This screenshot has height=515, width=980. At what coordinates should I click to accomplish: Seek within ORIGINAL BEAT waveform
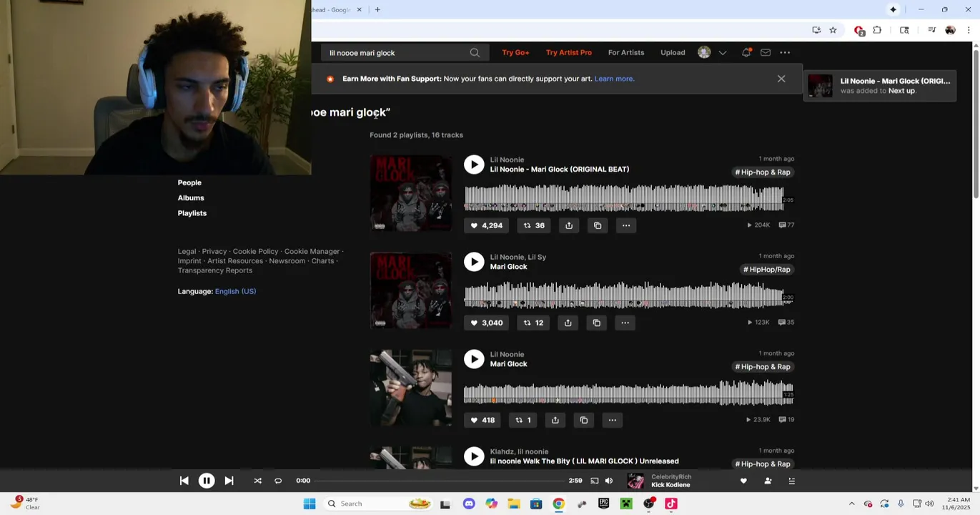[624, 198]
